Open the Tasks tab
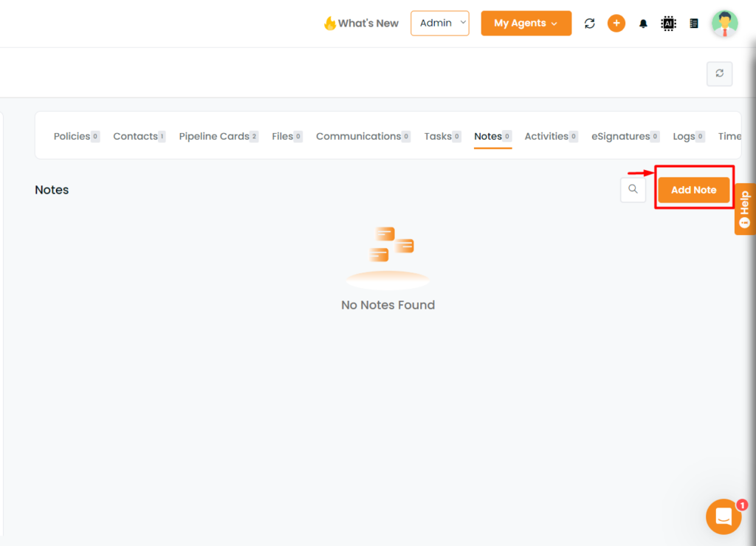Screen dimensions: 756x546 click(x=442, y=137)
